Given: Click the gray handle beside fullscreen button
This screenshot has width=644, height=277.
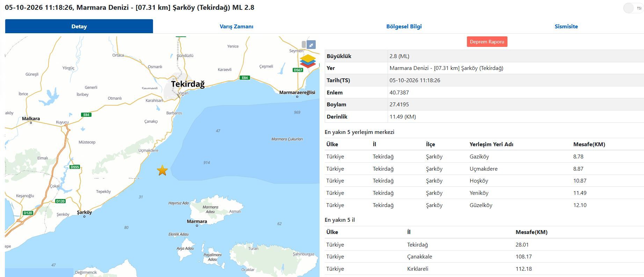Looking at the screenshot, I should click(304, 44).
